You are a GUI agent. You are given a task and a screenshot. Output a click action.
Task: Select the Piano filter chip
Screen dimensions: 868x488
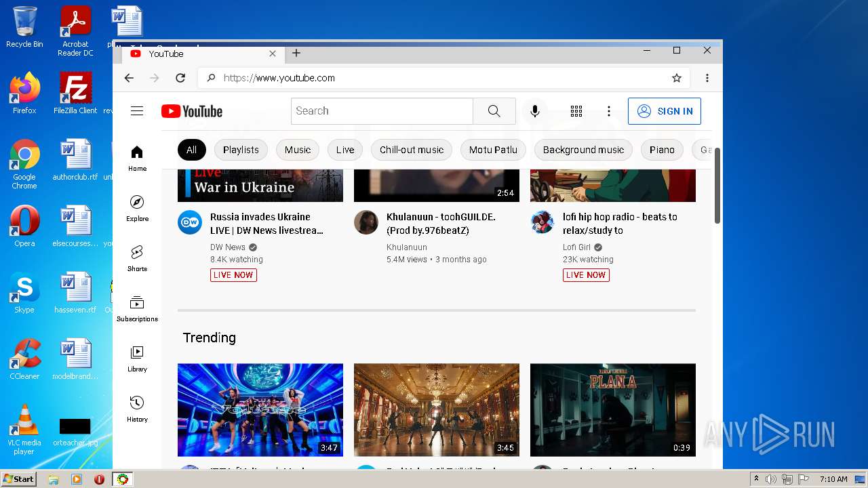[662, 150]
